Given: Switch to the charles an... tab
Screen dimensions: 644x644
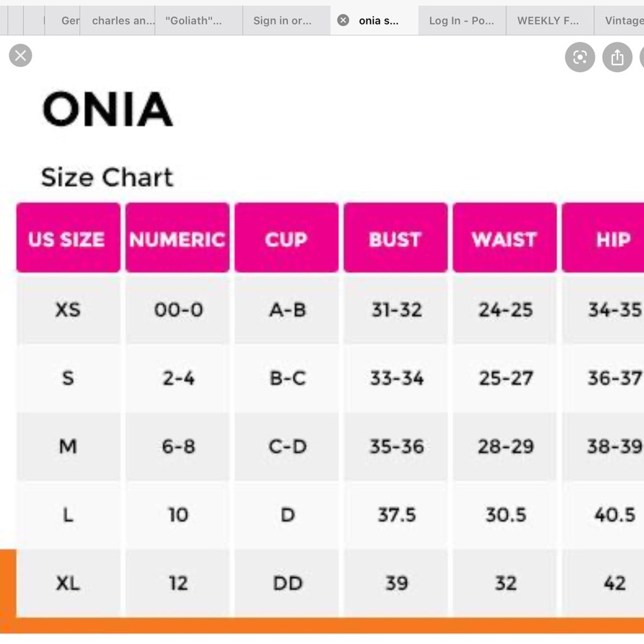Looking at the screenshot, I should click(118, 21).
